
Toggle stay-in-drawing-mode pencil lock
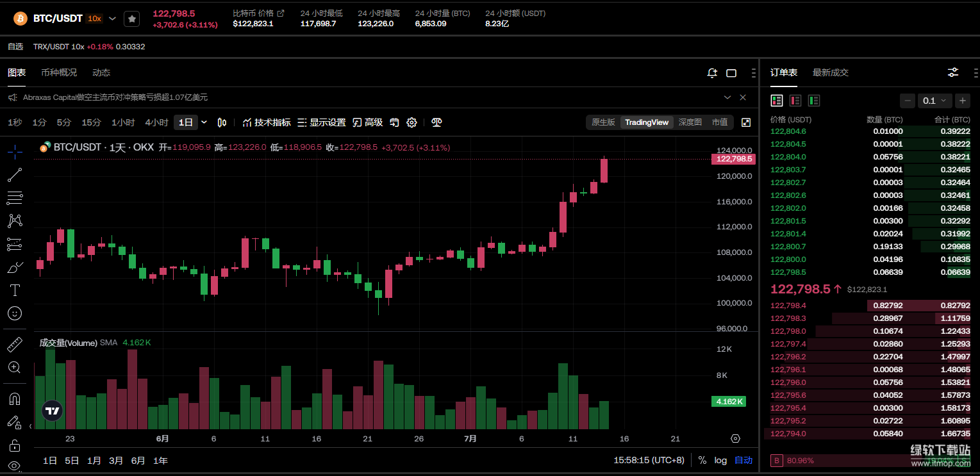(x=15, y=422)
